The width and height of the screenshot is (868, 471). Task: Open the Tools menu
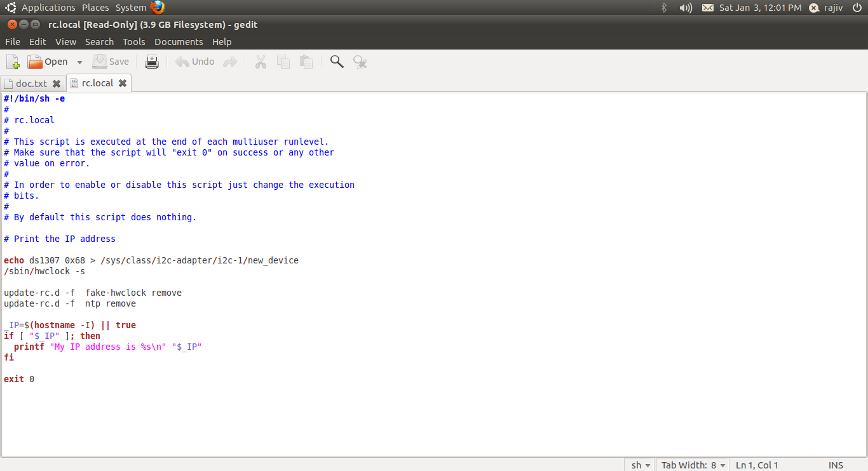134,41
